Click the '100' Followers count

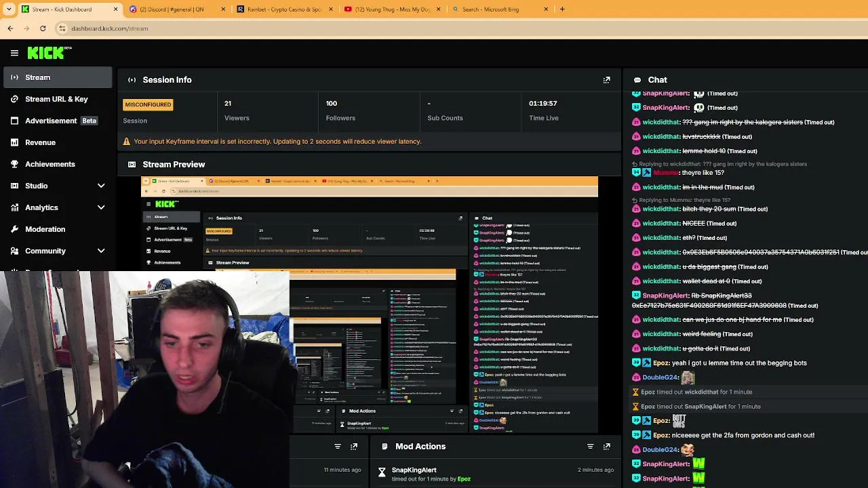coord(332,104)
